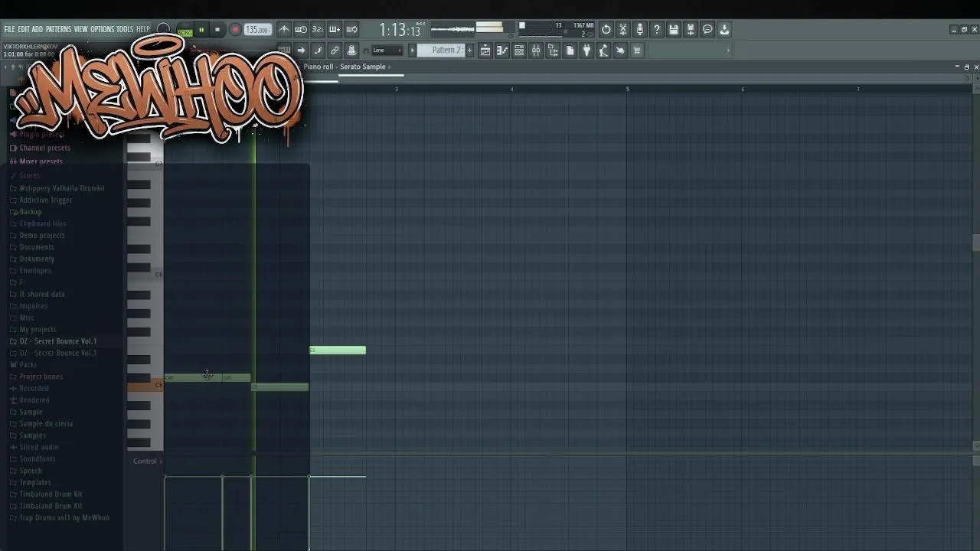Open the FILE menu
Viewport: 980px width, 551px height.
(x=9, y=29)
